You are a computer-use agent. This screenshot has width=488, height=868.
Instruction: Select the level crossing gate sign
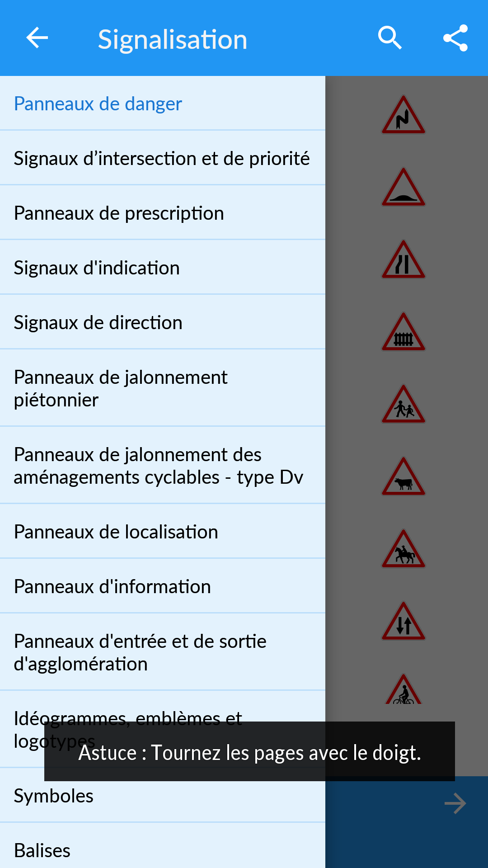tap(404, 332)
